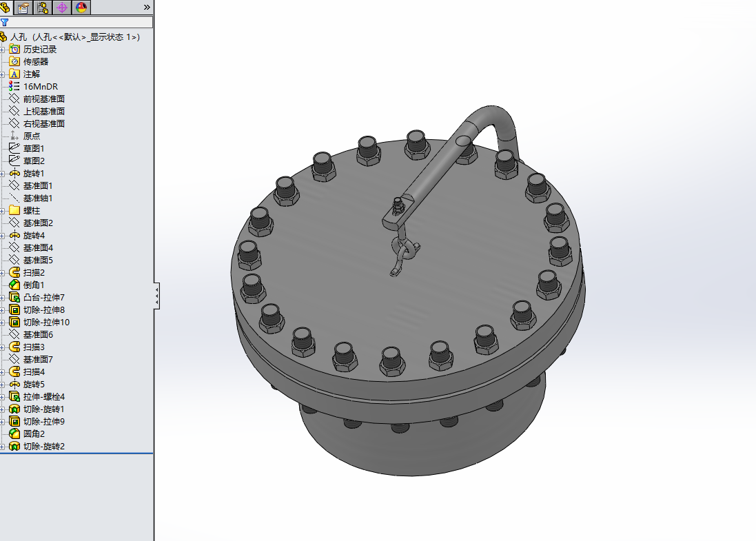
Task: Click the 凸台-拉伸7 boss extrude icon
Action: pyautogui.click(x=14, y=298)
